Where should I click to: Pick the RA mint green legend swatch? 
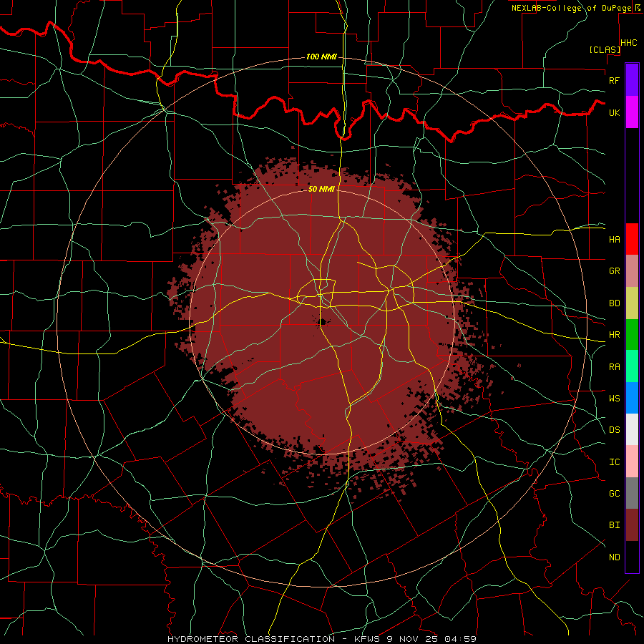pyautogui.click(x=632, y=366)
